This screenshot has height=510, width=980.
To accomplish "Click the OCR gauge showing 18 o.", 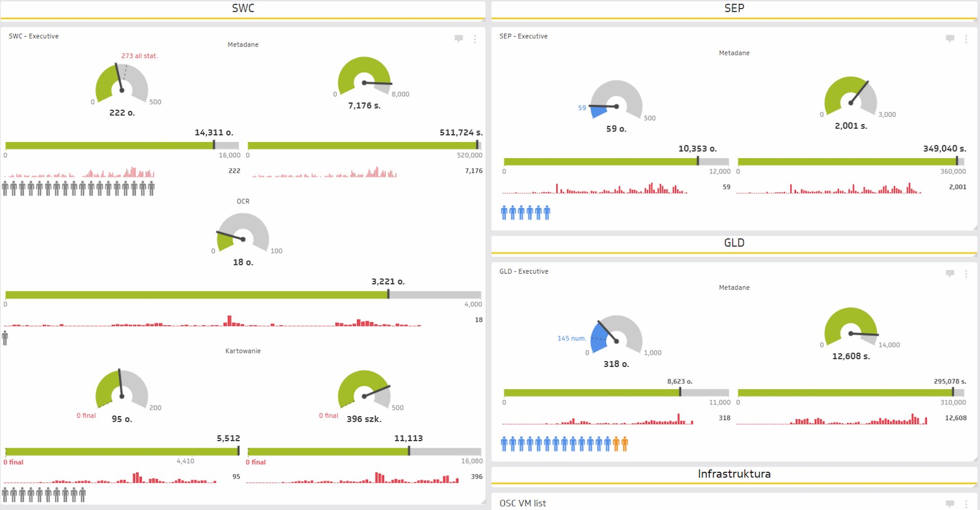I will tap(243, 234).
